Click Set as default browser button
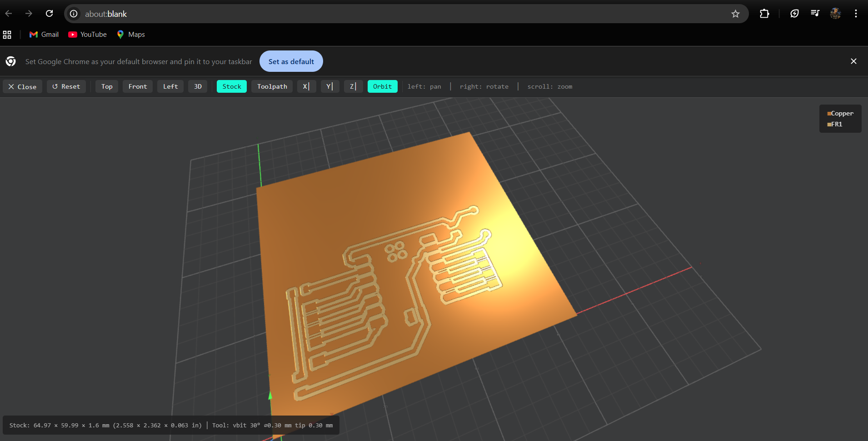The image size is (868, 441). 291,61
